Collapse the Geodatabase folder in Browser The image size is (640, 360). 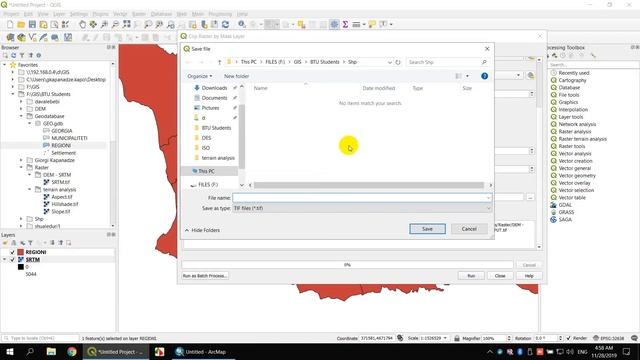[x=21, y=116]
